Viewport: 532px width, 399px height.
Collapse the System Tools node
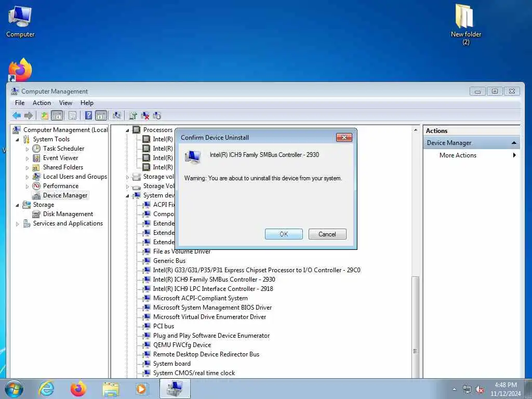coord(17,139)
